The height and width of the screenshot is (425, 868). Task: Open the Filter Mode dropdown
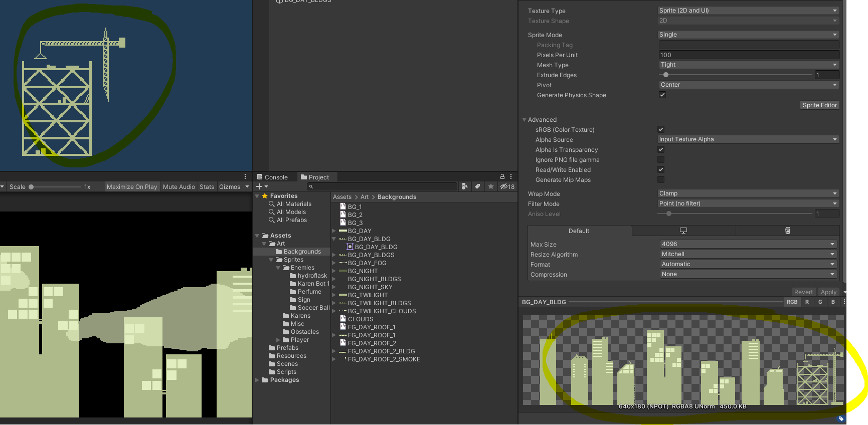[748, 203]
